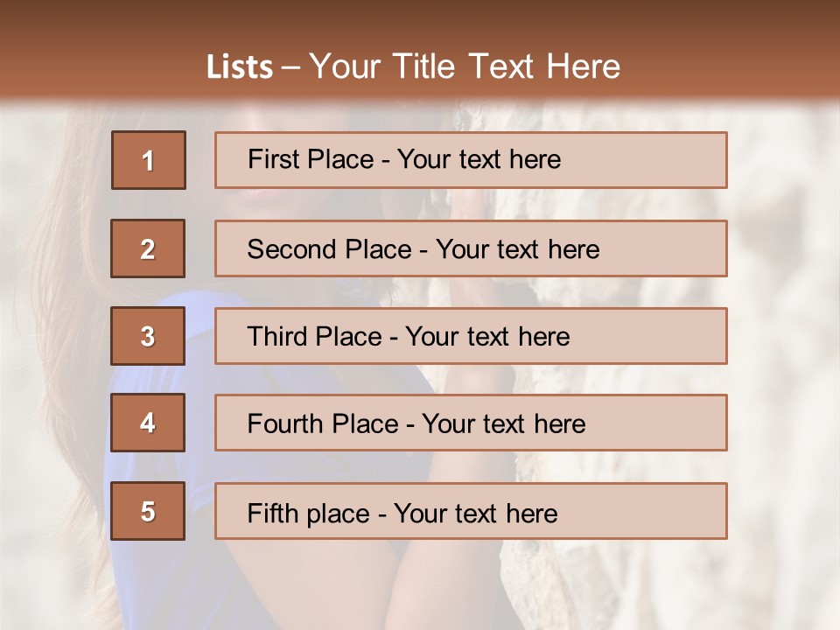Select 'Your text here' in Third Place row
The height and width of the screenshot is (630, 840).
coord(487,337)
